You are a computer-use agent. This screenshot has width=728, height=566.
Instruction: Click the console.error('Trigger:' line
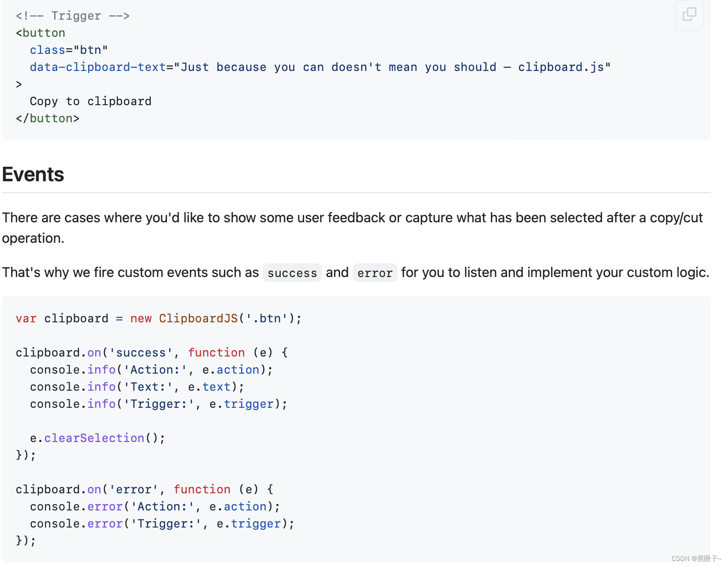coord(162,524)
